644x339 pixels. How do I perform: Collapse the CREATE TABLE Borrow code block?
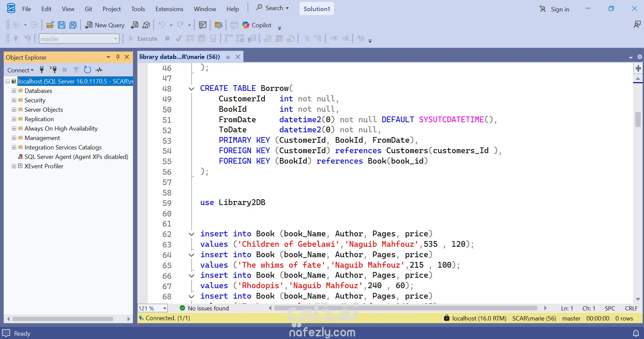click(x=191, y=89)
